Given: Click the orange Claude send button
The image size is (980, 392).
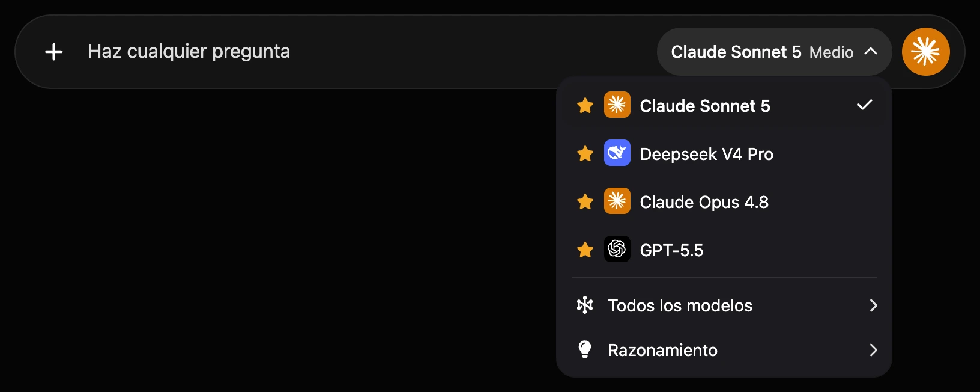Looking at the screenshot, I should [925, 52].
